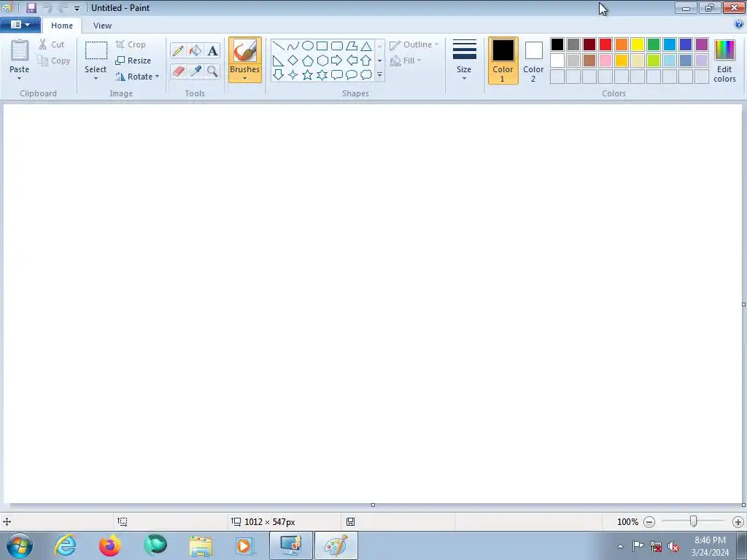Open Windows Explorer folder on taskbar
Screen dimensions: 747x560
[201, 545]
